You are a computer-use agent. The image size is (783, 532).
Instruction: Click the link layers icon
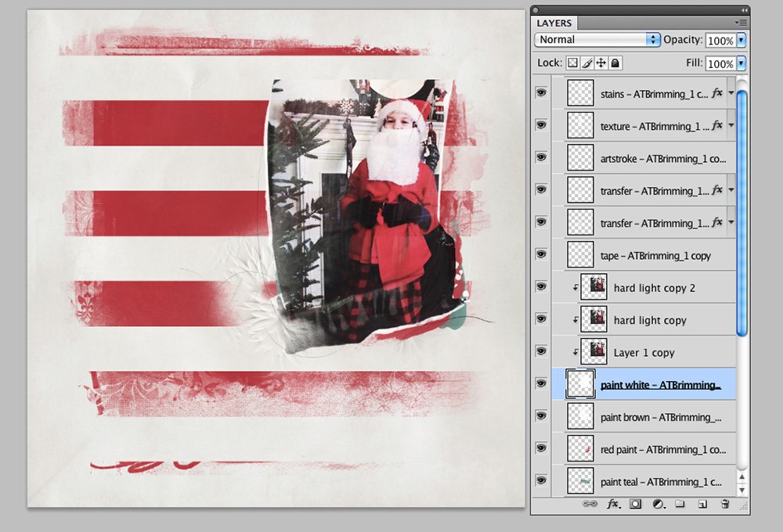(590, 504)
